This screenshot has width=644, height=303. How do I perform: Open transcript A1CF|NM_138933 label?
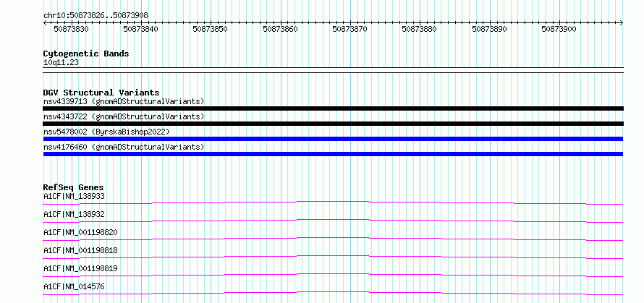coord(74,196)
